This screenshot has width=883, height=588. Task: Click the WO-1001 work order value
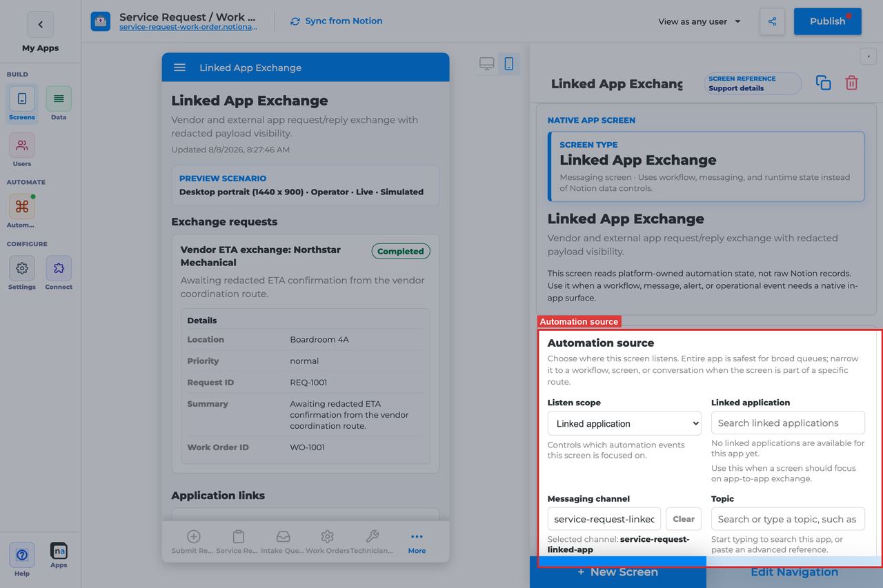[307, 447]
